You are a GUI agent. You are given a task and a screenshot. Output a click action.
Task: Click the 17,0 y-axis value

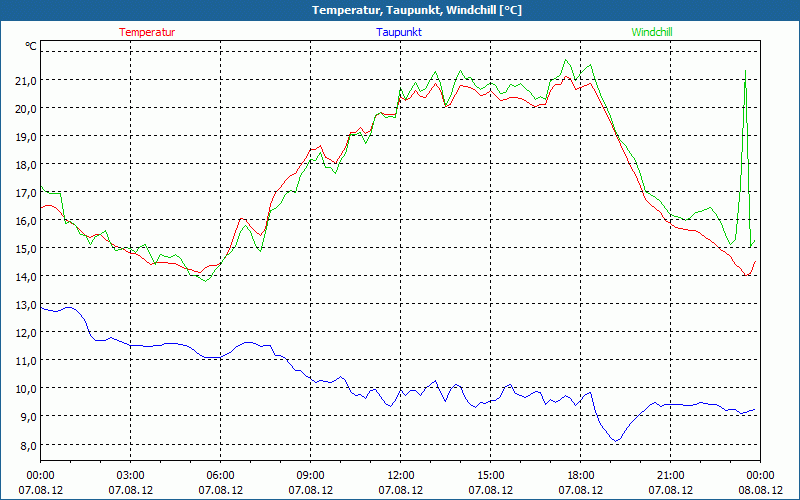click(27, 192)
